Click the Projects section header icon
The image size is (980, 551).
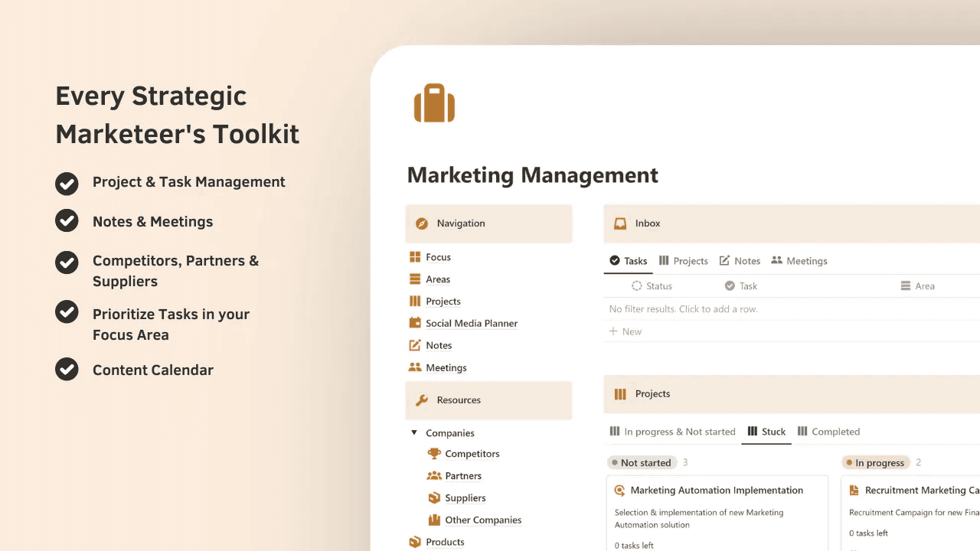point(620,394)
